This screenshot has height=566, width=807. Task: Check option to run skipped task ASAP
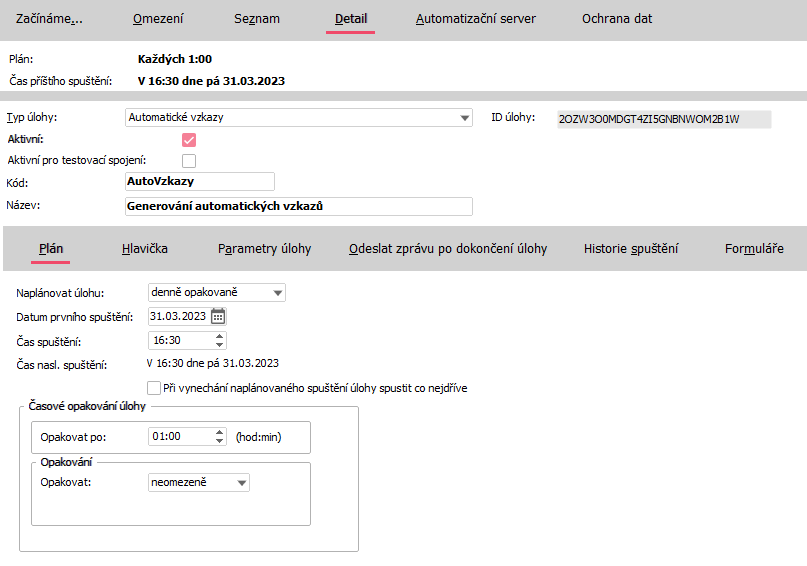pos(154,388)
